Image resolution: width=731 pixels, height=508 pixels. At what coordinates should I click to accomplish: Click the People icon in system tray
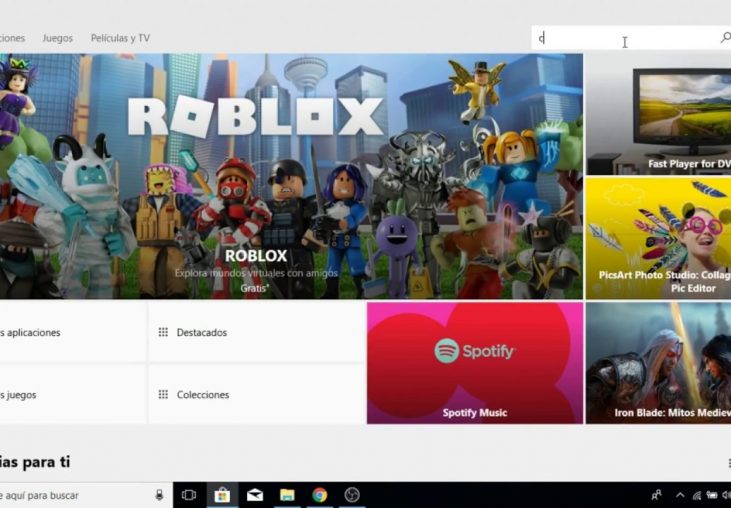click(656, 495)
